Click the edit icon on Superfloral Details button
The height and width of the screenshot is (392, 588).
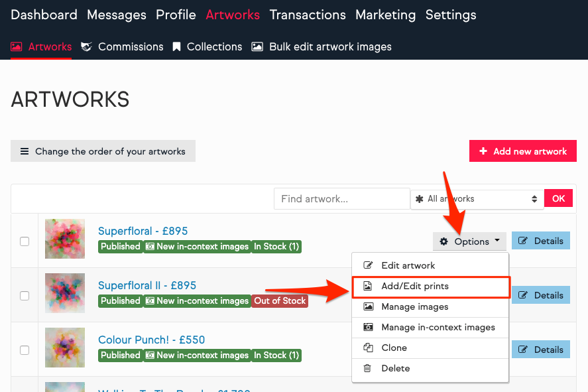pyautogui.click(x=523, y=241)
